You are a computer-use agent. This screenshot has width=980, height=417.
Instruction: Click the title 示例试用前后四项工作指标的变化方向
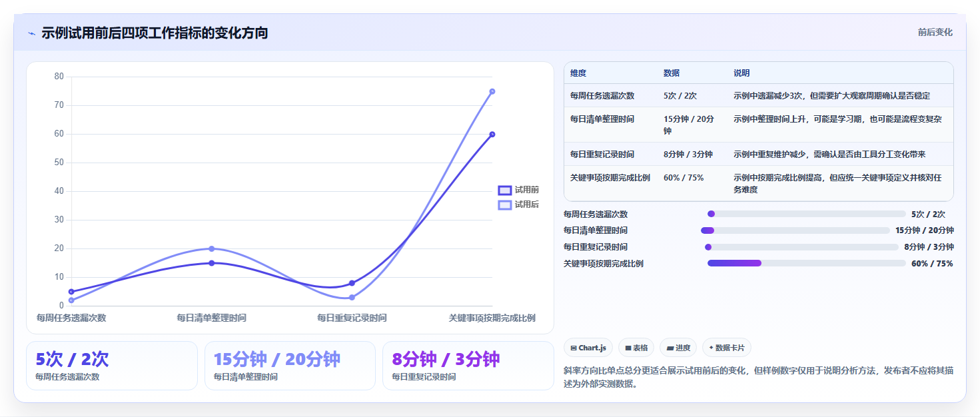[155, 33]
